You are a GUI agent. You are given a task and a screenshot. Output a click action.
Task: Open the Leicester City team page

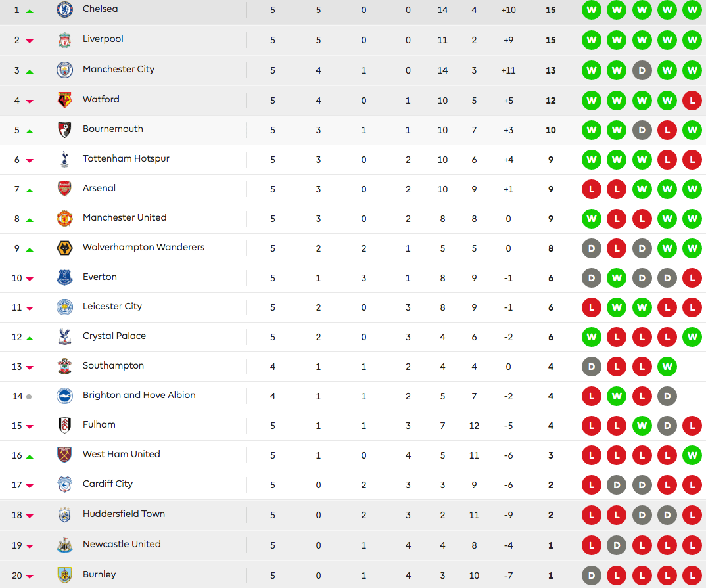(x=112, y=306)
